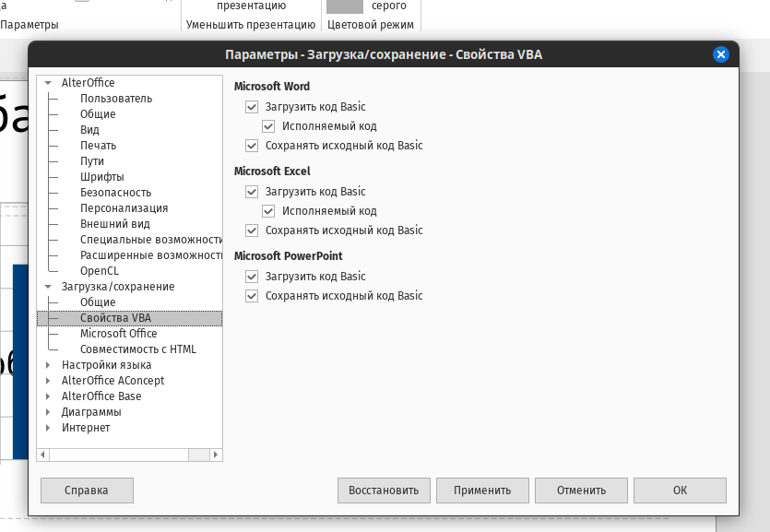Click the Применить button

(x=482, y=491)
